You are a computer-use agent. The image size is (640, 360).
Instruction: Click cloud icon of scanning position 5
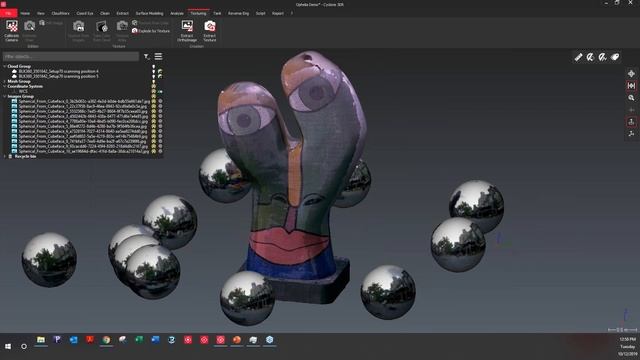tap(14, 76)
